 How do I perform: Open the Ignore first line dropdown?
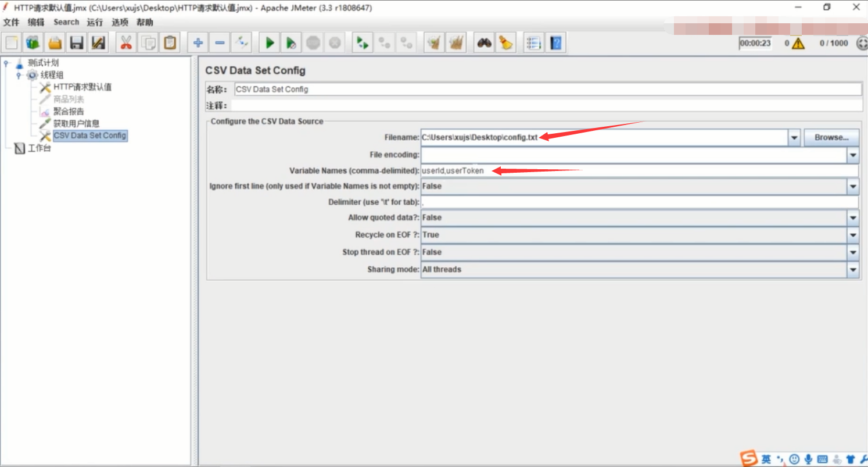853,187
